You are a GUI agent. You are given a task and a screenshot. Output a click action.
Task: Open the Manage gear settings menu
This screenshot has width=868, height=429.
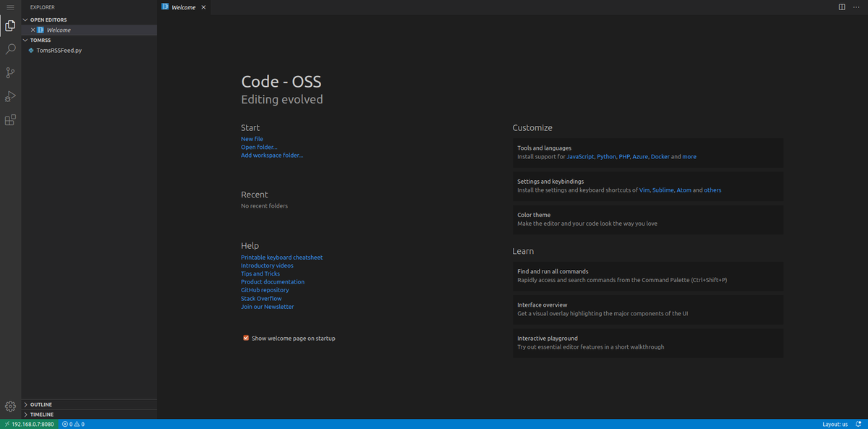point(10,407)
